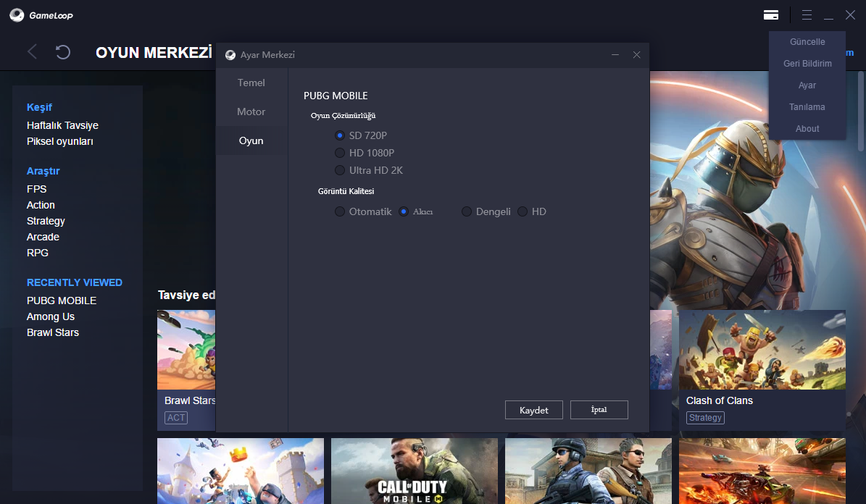Click the OYUN MERKEZİ page title
The height and width of the screenshot is (504, 866).
pyautogui.click(x=154, y=52)
